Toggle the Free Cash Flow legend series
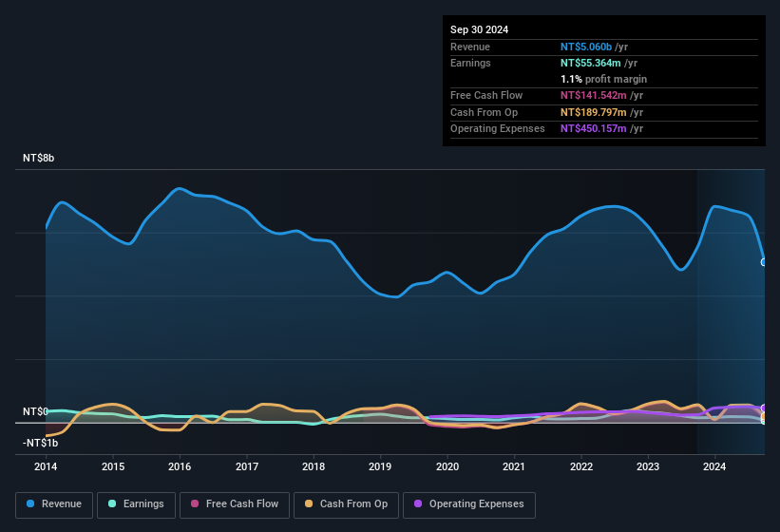The height and width of the screenshot is (532, 780). tap(235, 504)
